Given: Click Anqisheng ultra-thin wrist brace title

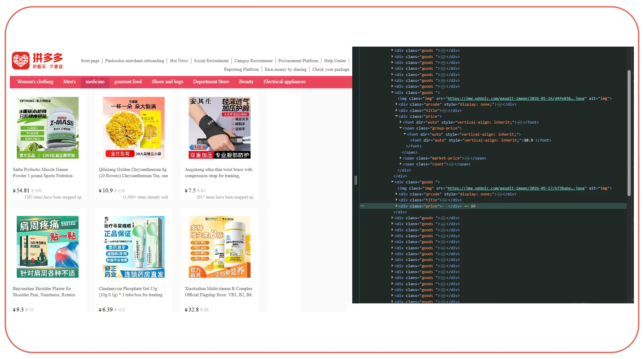Looking at the screenshot, I should (x=218, y=173).
